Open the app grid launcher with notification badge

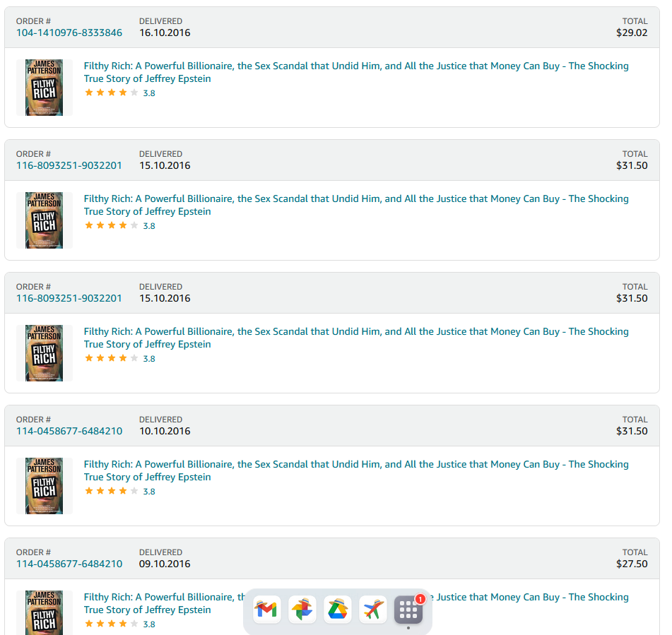408,609
